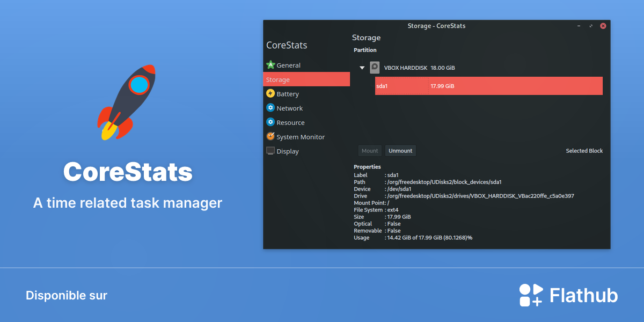
Task: Click the Removable False value
Action: [394, 231]
